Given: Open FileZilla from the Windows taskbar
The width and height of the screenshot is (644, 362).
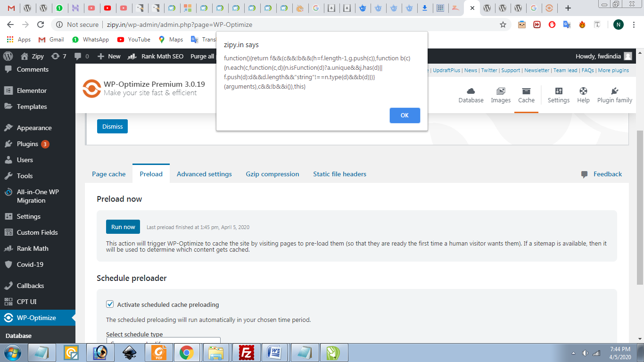Looking at the screenshot, I should [x=247, y=352].
